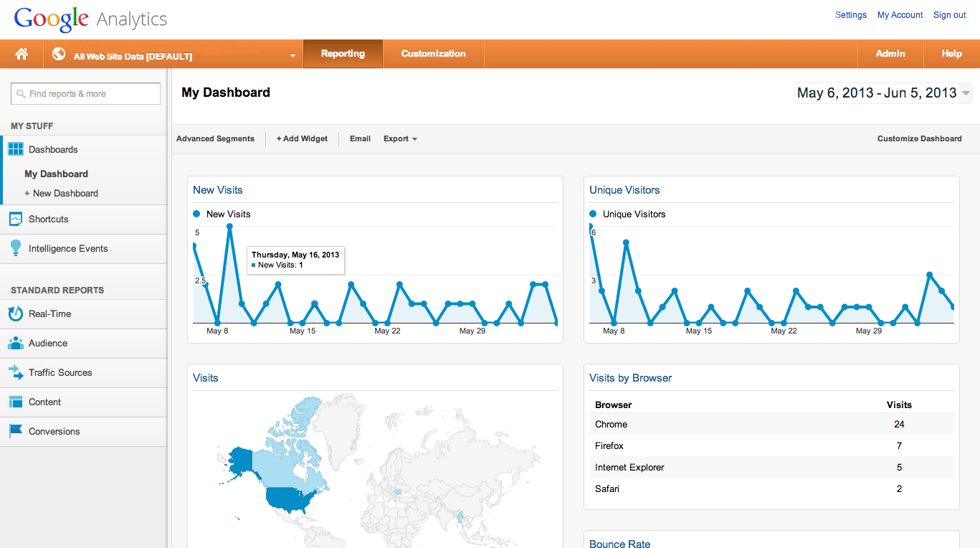Screen dimensions: 980x548
Task: Click the Intelligence Events lightbulb icon
Action: pyautogui.click(x=15, y=248)
